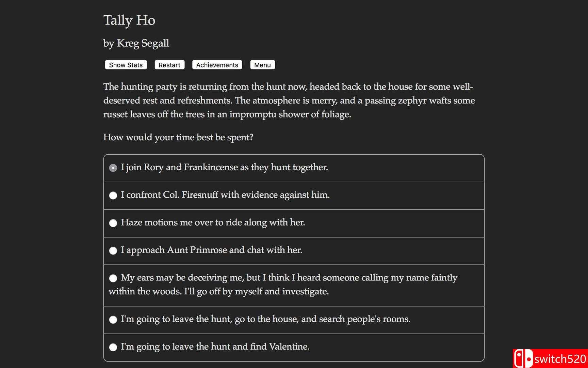Open the Achievements list

pos(217,65)
